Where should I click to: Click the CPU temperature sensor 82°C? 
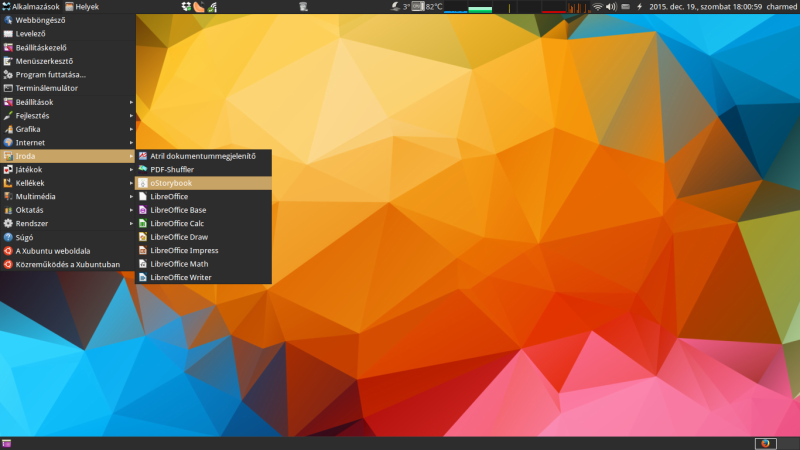tap(427, 7)
